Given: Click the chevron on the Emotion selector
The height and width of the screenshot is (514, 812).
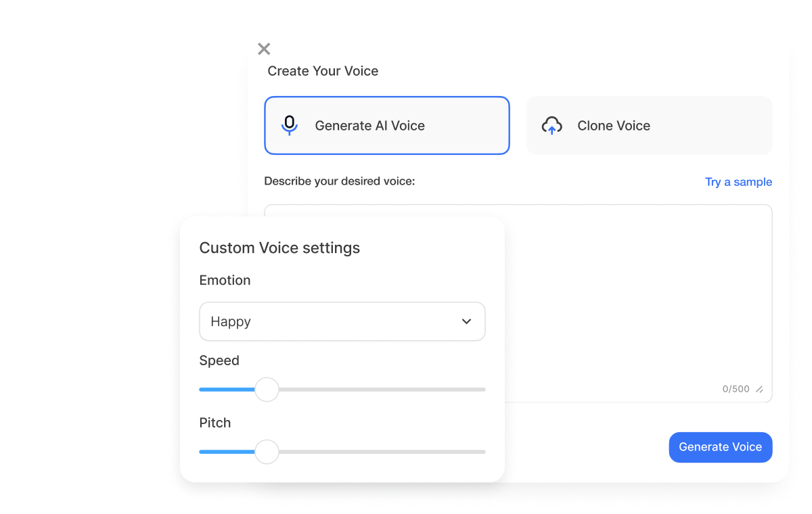Looking at the screenshot, I should 466,321.
